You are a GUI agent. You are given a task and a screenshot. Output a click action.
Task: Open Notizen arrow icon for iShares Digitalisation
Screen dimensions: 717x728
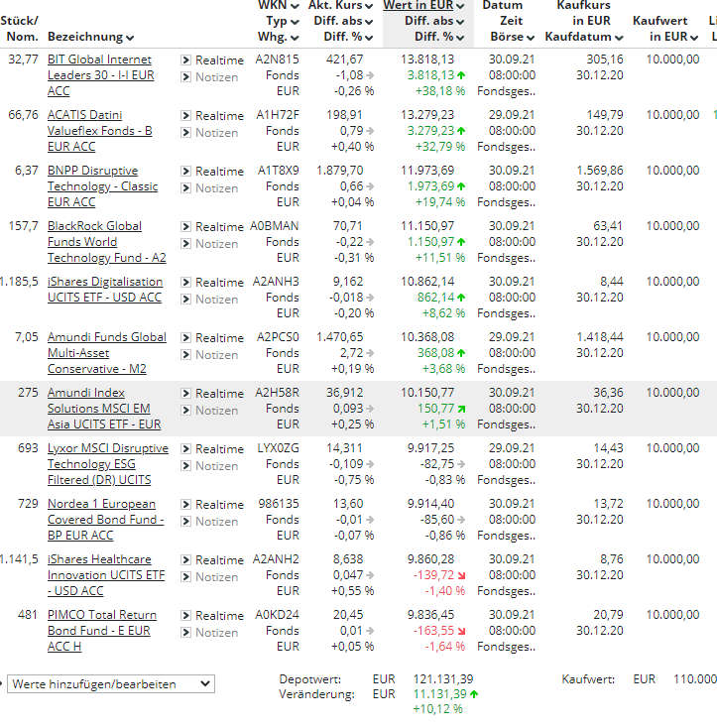(x=185, y=299)
